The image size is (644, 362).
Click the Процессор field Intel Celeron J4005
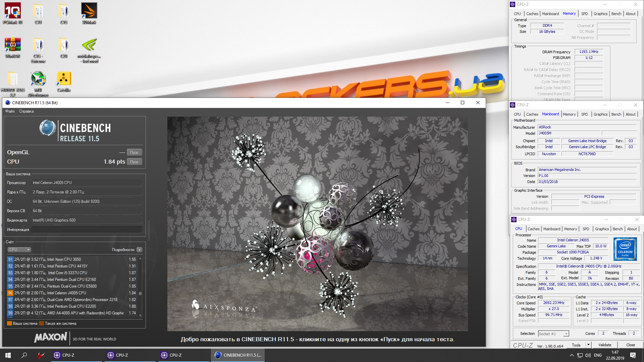[x=87, y=183]
